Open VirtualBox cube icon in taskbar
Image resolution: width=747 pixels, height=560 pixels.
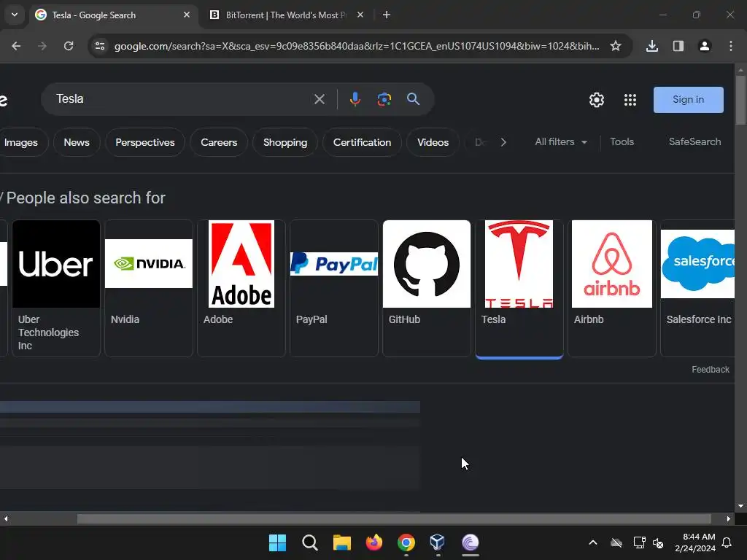(438, 542)
